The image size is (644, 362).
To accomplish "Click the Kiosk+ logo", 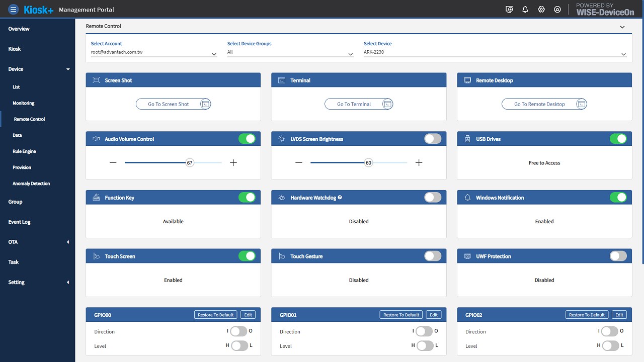I will pos(38,10).
